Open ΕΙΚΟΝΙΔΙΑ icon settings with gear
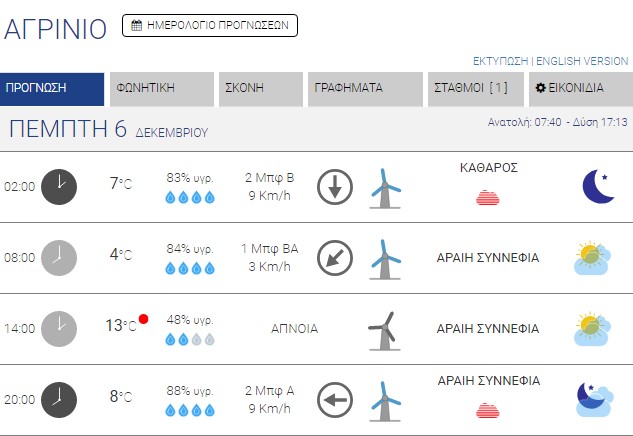Screen dimensions: 633x436 pos(581,89)
